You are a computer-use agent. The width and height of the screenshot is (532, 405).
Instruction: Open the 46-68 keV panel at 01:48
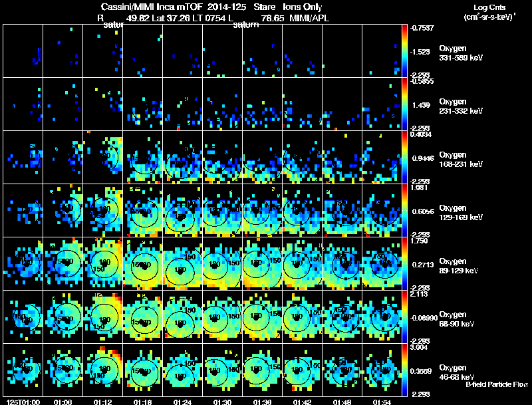[x=342, y=370]
